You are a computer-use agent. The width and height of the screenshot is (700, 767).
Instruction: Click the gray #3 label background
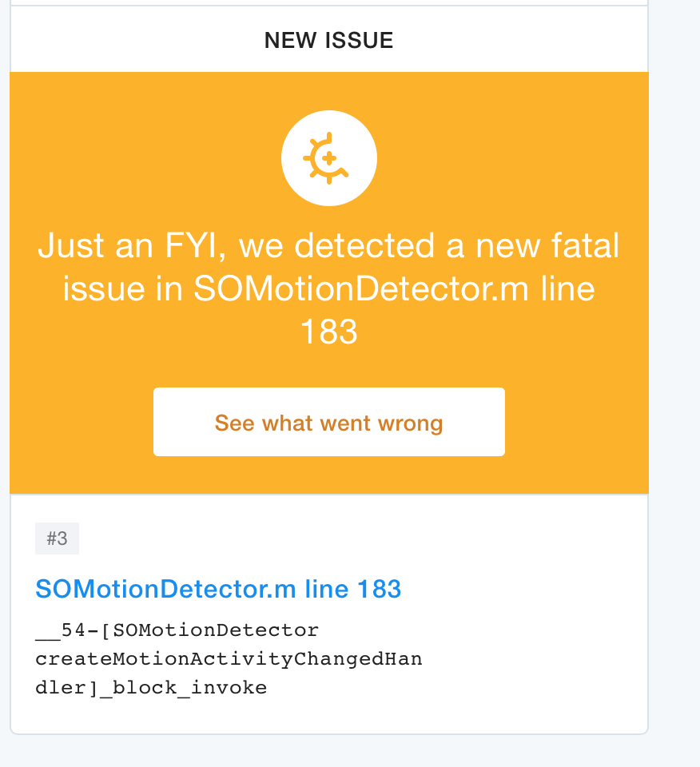click(x=56, y=538)
